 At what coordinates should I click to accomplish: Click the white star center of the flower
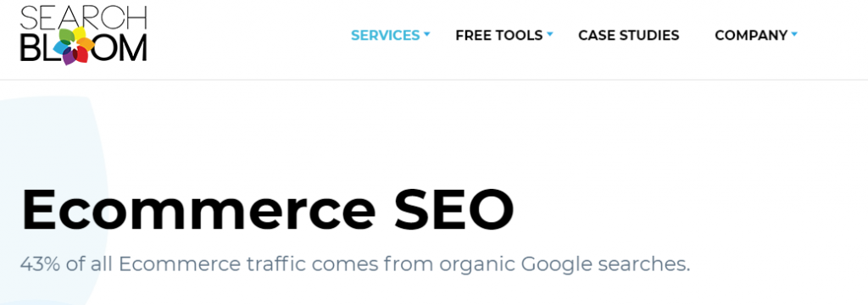[x=73, y=43]
